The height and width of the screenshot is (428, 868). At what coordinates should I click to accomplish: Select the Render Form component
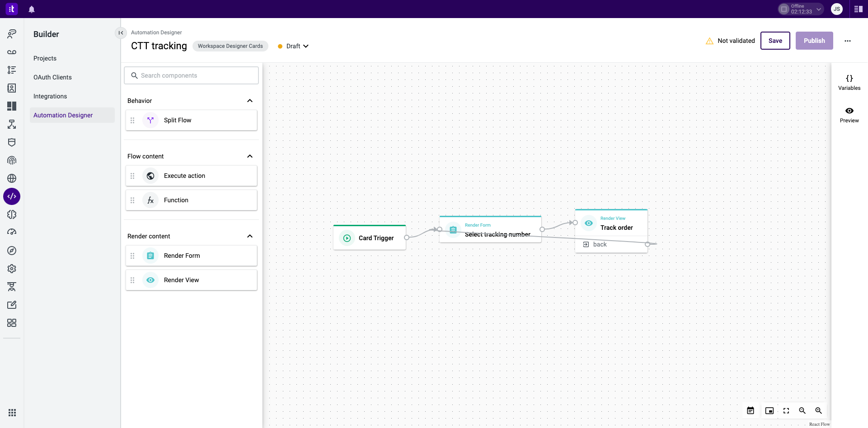tap(192, 256)
